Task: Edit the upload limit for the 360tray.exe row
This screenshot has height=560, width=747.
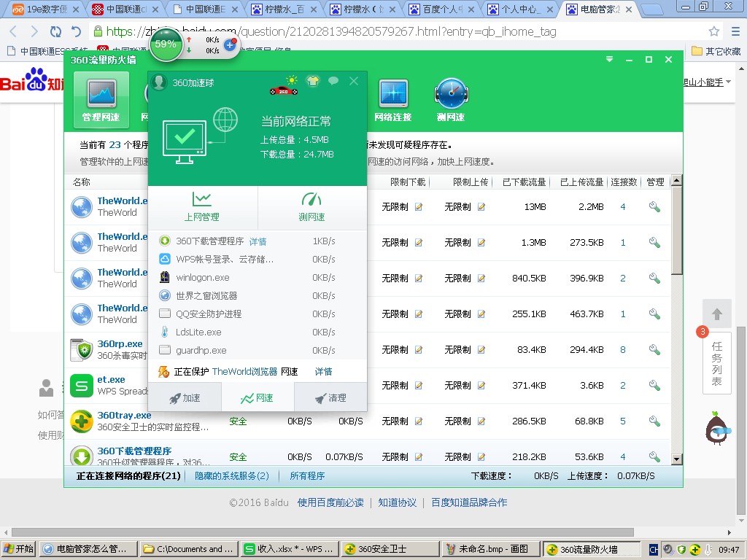Action: [481, 421]
